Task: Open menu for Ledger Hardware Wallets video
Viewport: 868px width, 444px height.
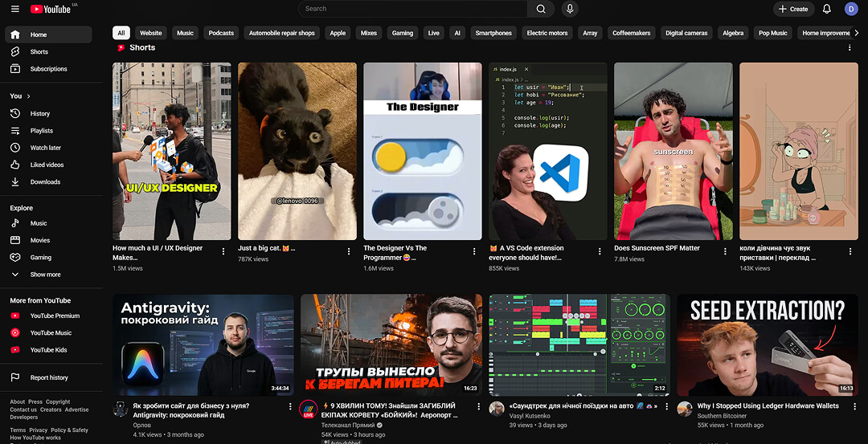Action: (x=855, y=406)
